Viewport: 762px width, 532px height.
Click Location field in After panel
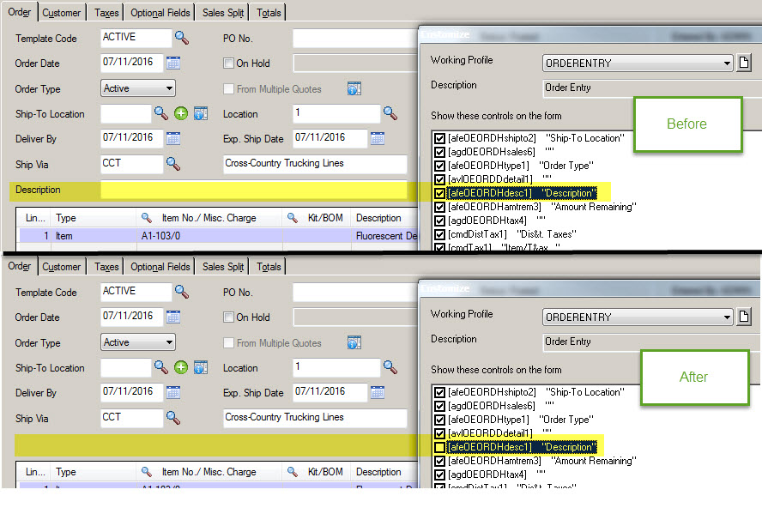[336, 367]
